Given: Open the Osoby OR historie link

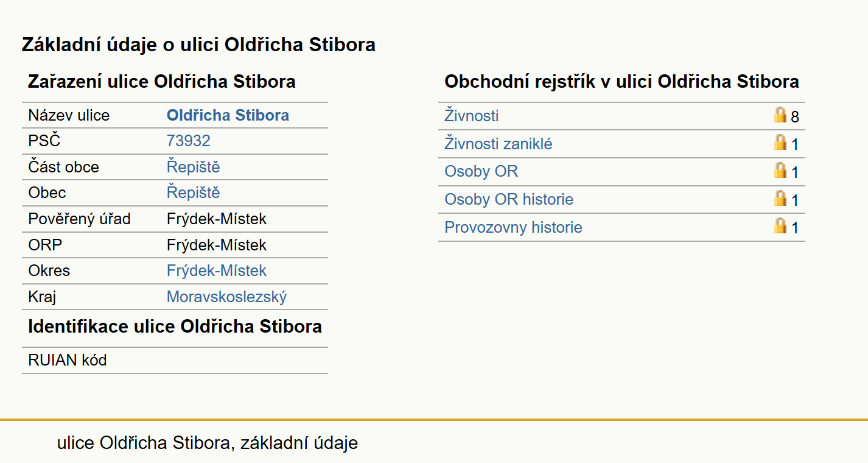Looking at the screenshot, I should (x=509, y=199).
